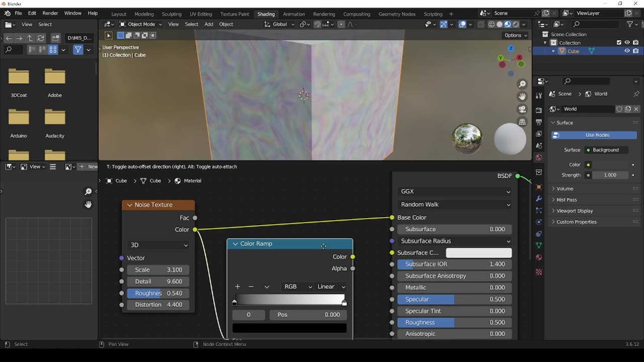Create a new folder in file browser

(x=55, y=38)
